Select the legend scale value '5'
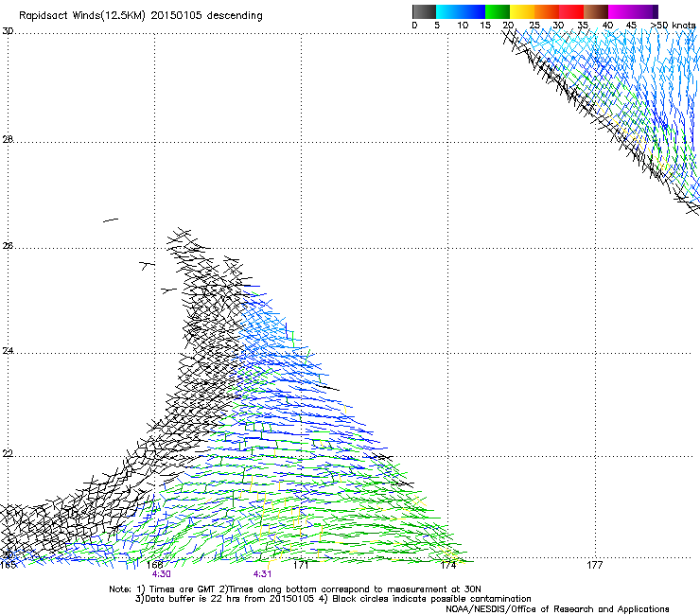This screenshot has width=700, height=615. click(437, 26)
